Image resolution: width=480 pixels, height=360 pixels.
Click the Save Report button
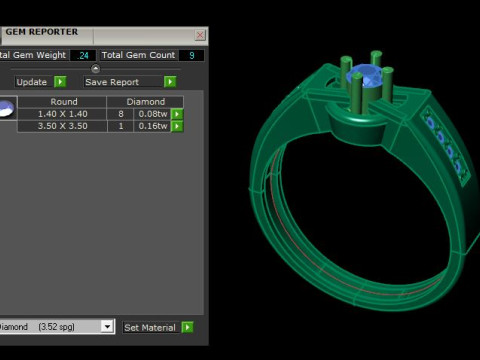(123, 82)
